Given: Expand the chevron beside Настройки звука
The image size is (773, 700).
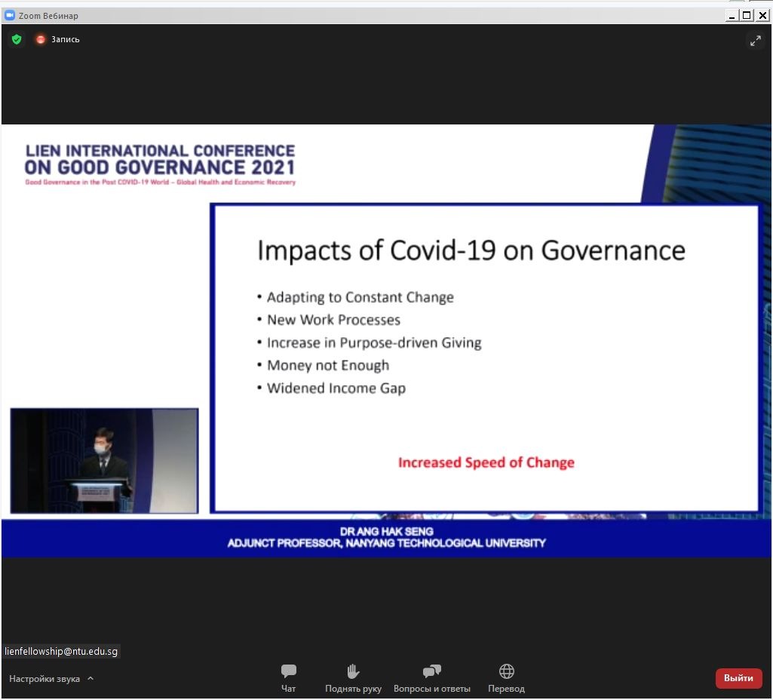Looking at the screenshot, I should [90, 678].
